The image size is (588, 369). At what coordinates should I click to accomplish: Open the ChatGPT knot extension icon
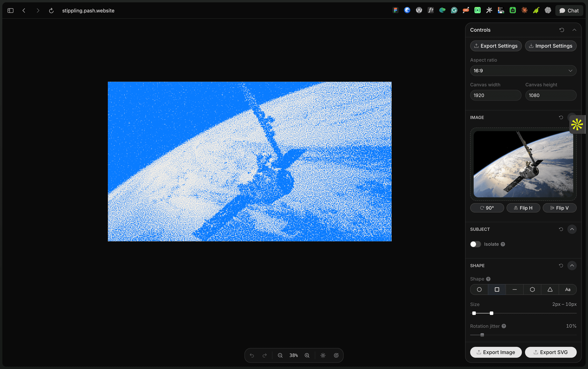point(548,10)
